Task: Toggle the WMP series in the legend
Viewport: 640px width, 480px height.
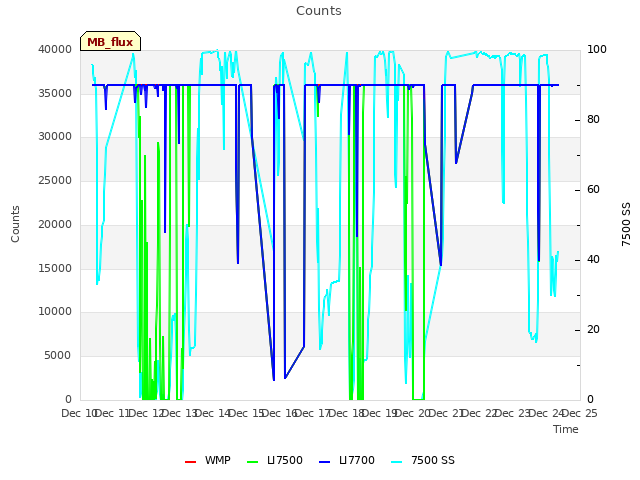Action: [x=207, y=460]
